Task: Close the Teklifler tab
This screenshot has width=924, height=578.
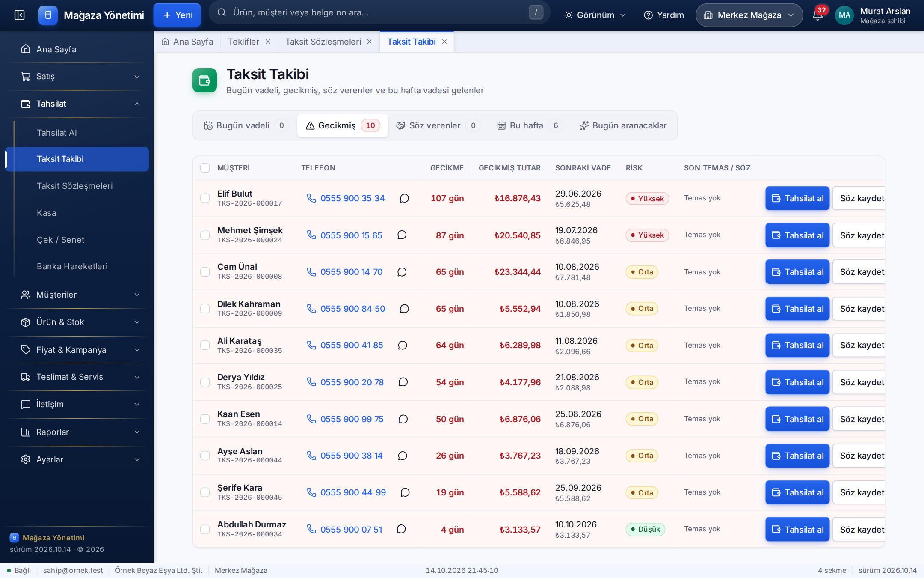Action: pyautogui.click(x=268, y=42)
